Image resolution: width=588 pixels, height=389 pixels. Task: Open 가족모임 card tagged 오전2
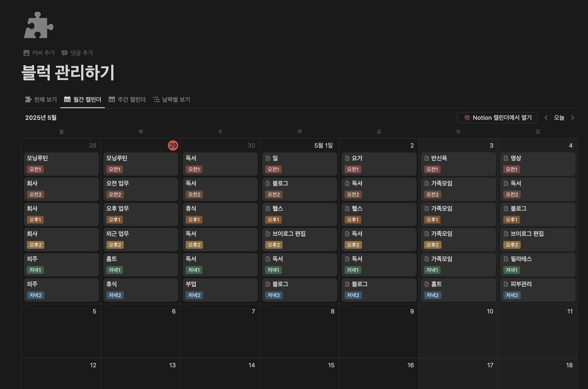click(x=458, y=189)
